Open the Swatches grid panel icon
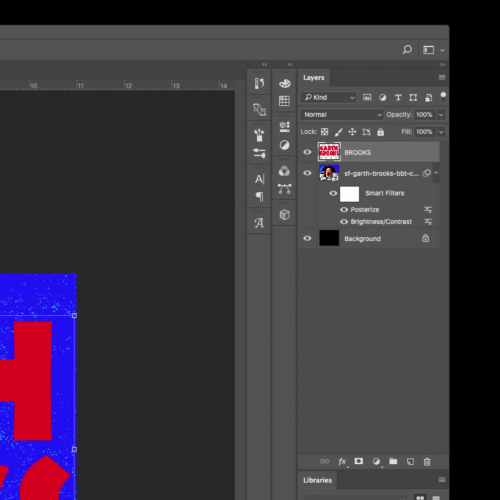 284,101
